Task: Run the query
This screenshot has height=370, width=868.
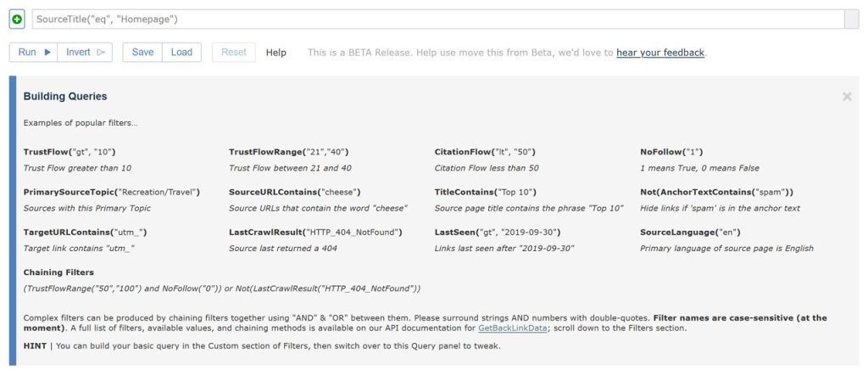Action: (35, 52)
